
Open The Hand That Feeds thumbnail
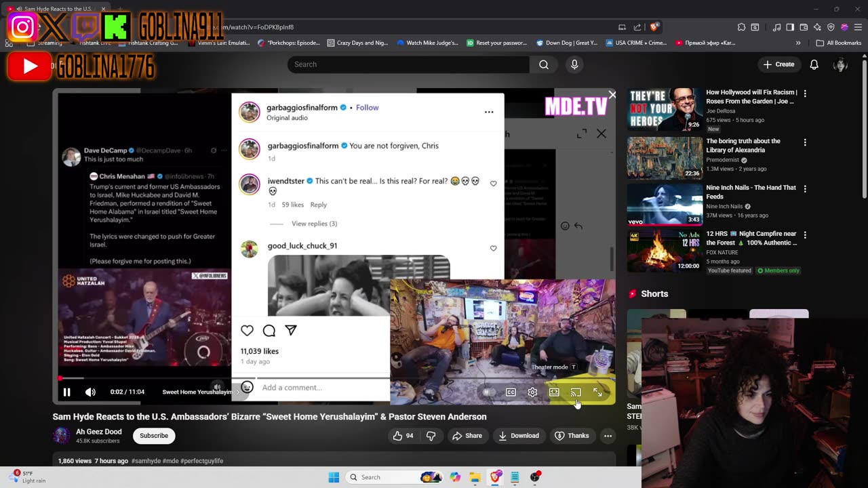[x=665, y=204]
